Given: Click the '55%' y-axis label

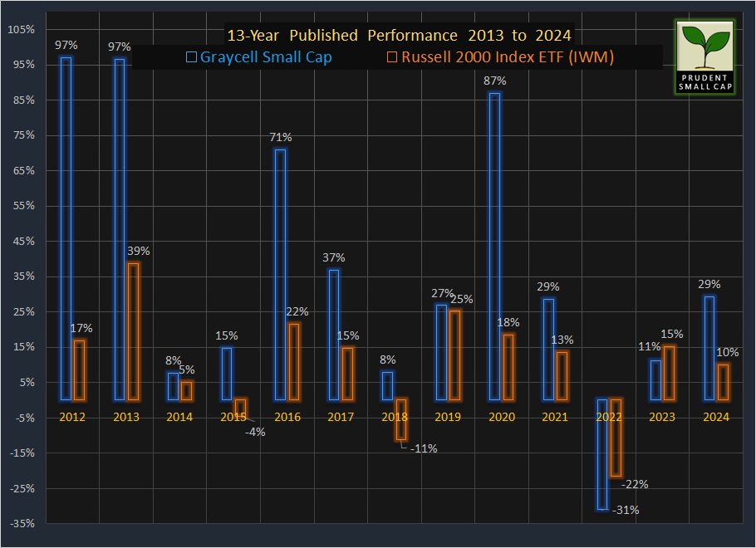Looking at the screenshot, I should [24, 206].
